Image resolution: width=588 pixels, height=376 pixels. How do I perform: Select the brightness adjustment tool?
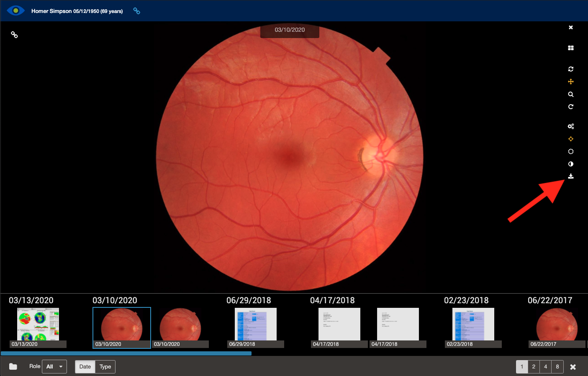[570, 151]
